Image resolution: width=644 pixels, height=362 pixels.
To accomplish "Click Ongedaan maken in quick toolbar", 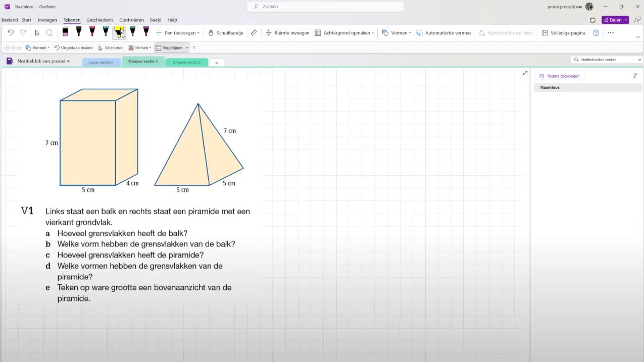I will (x=73, y=48).
